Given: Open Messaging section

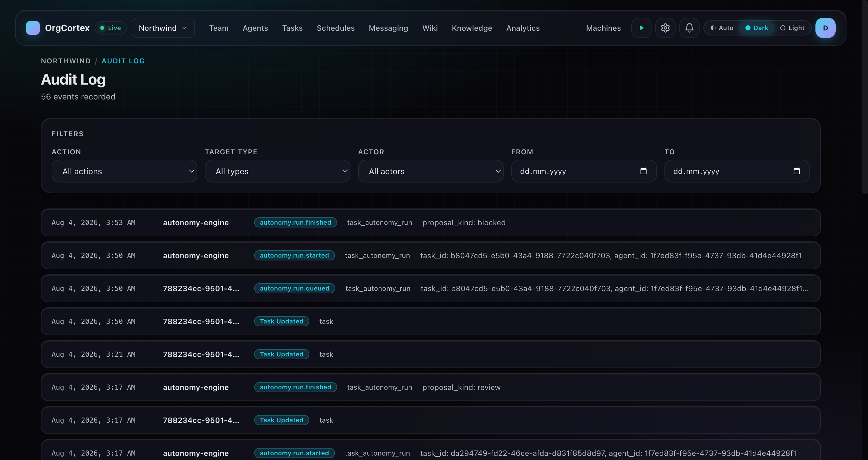Looking at the screenshot, I should click(388, 28).
